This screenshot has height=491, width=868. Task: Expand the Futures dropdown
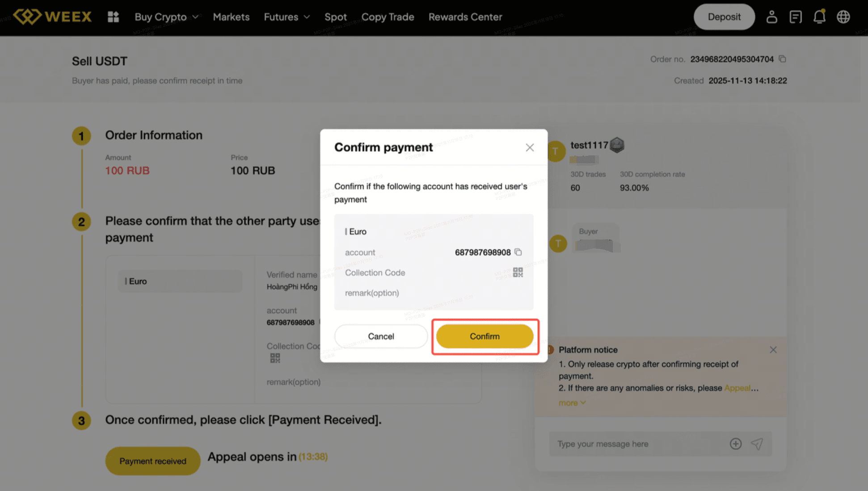[287, 17]
